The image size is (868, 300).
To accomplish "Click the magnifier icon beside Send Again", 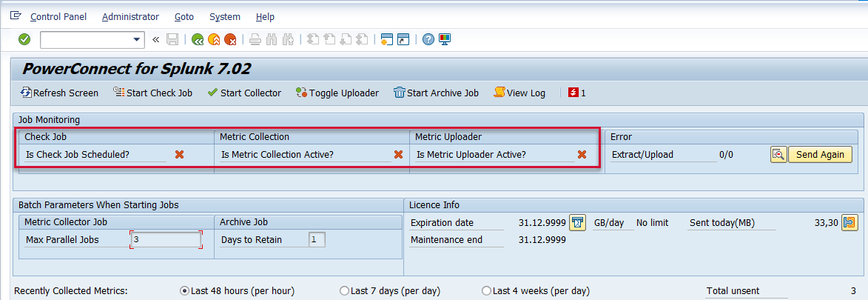I will (x=778, y=155).
